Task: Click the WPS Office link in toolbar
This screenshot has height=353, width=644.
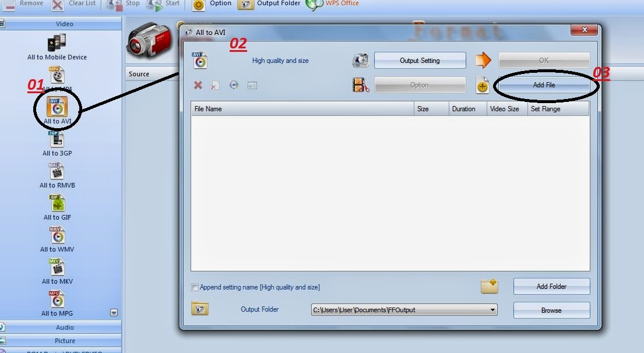Action: click(x=333, y=4)
